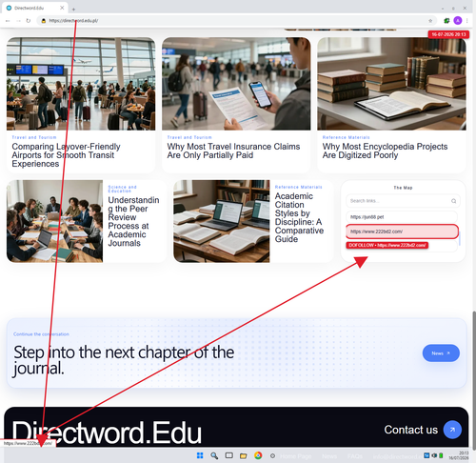The height and width of the screenshot is (463, 476).
Task: Open Windows Start menu
Action: pos(200,455)
